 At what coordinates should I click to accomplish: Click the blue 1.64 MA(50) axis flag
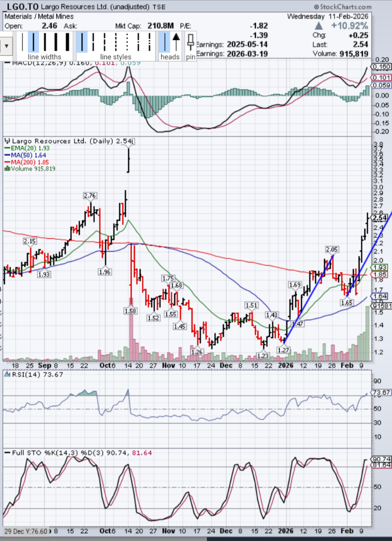pyautogui.click(x=379, y=297)
